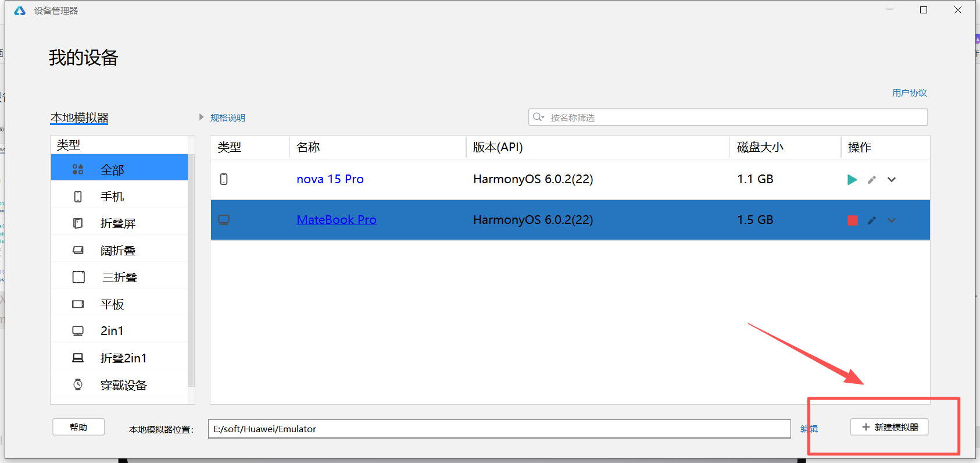Expand the 规格说明 disclosure triangle
980x463 pixels.
202,117
